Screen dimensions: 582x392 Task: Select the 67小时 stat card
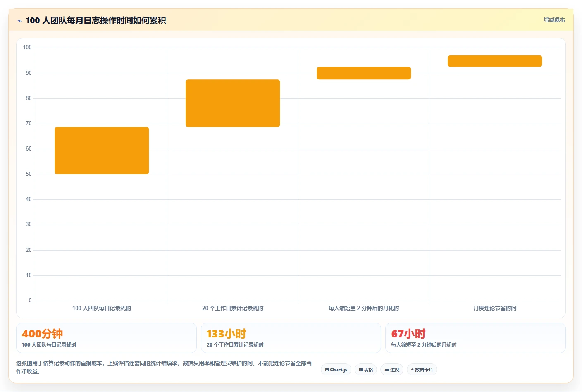pyautogui.click(x=475, y=338)
